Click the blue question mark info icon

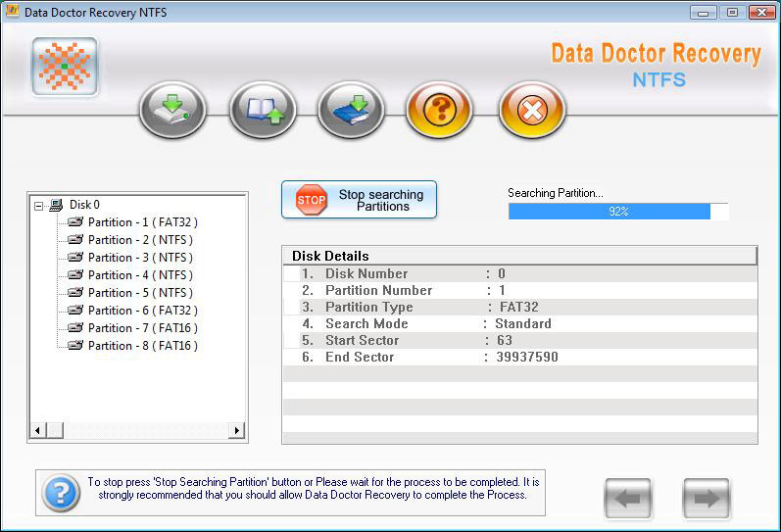tap(61, 493)
